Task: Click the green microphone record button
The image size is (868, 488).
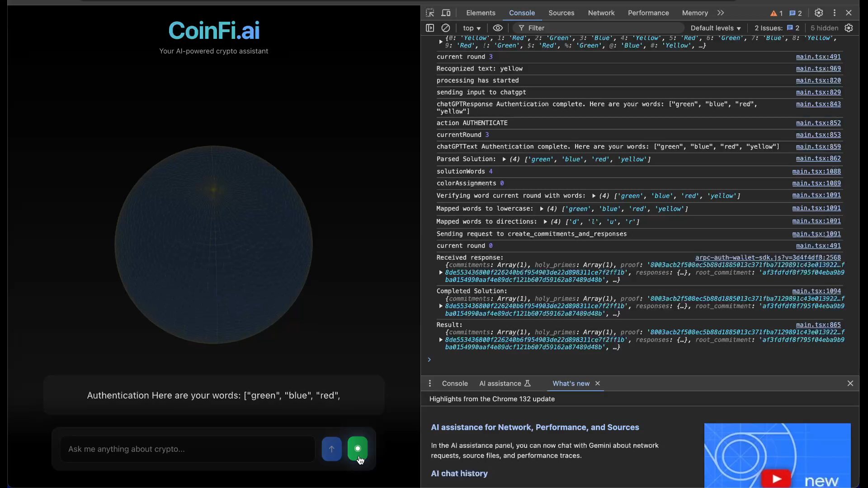Action: pos(358,449)
